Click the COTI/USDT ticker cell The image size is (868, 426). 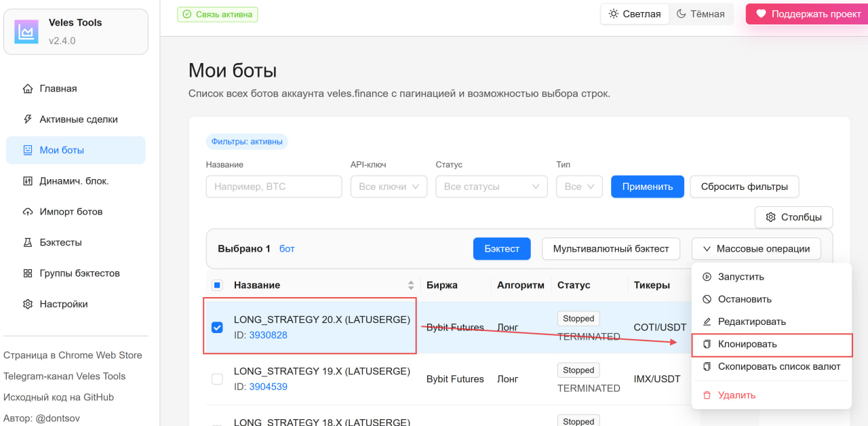click(660, 328)
